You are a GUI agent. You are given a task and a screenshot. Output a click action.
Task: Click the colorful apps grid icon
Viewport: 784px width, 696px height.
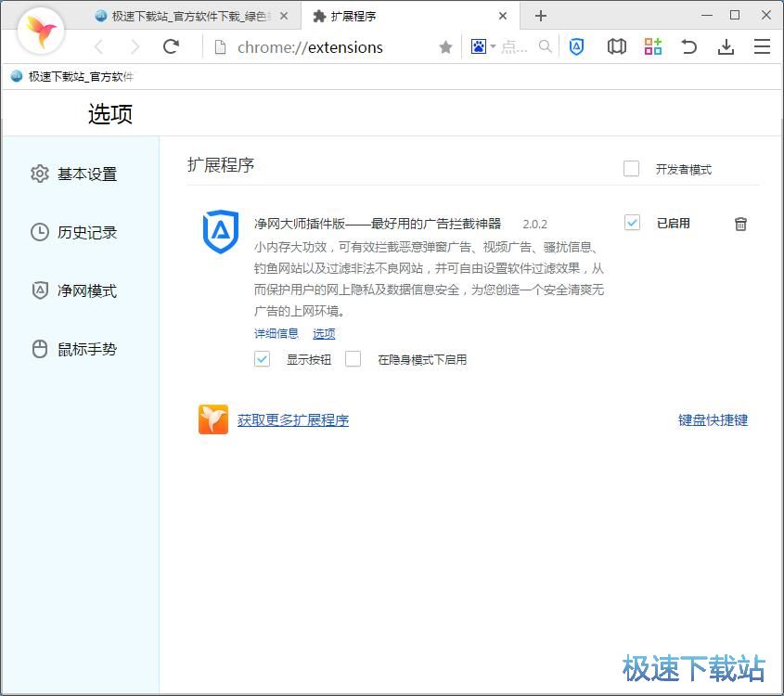[652, 47]
